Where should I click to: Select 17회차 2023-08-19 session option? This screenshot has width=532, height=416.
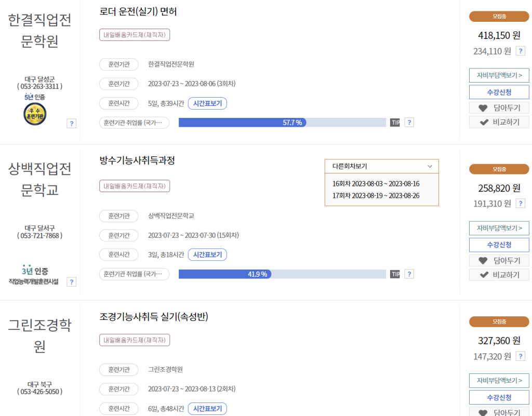click(x=381, y=196)
